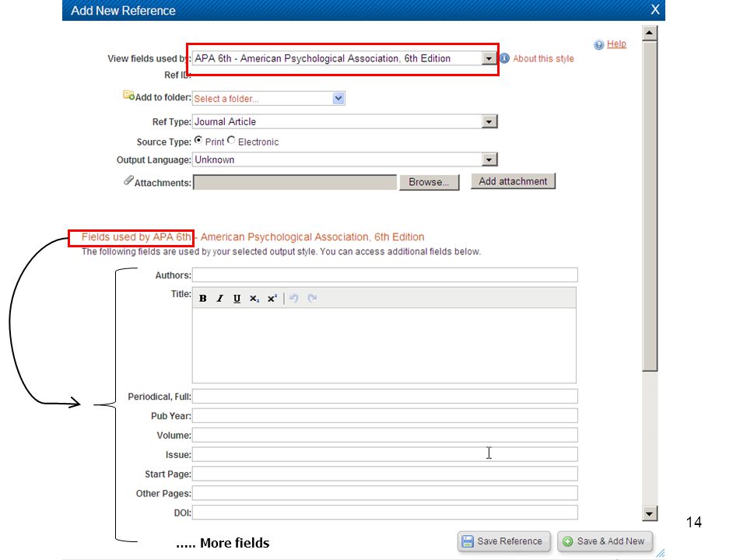Image resolution: width=747 pixels, height=560 pixels.
Task: Click Save Reference button
Action: pyautogui.click(x=504, y=541)
